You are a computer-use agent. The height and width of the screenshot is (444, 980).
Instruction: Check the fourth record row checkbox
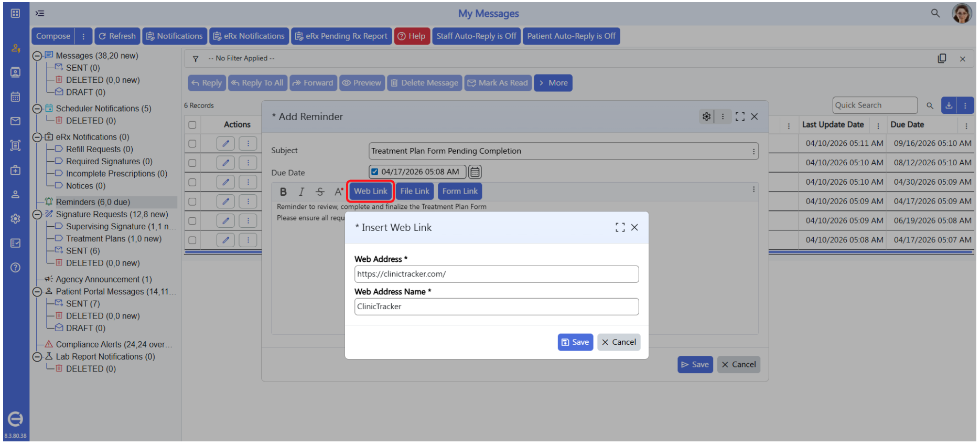[192, 202]
